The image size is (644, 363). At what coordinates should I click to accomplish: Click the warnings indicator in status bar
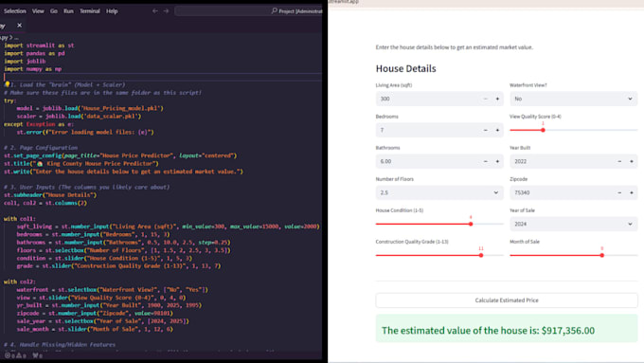[x=21, y=355]
